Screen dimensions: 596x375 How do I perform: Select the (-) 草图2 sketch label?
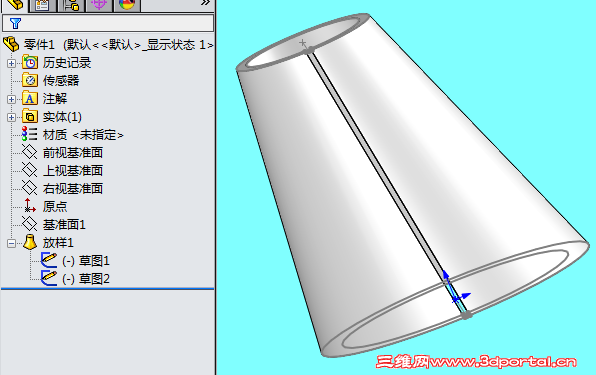86,279
